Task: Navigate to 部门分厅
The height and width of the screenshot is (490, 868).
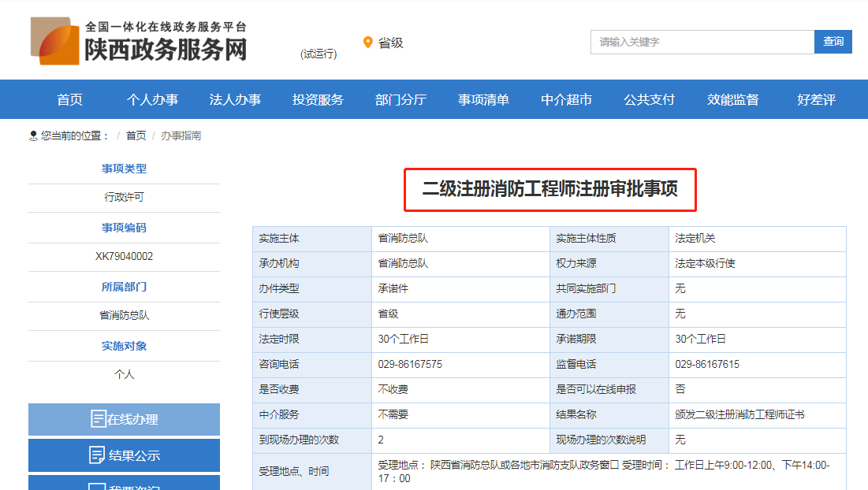Action: (x=400, y=99)
